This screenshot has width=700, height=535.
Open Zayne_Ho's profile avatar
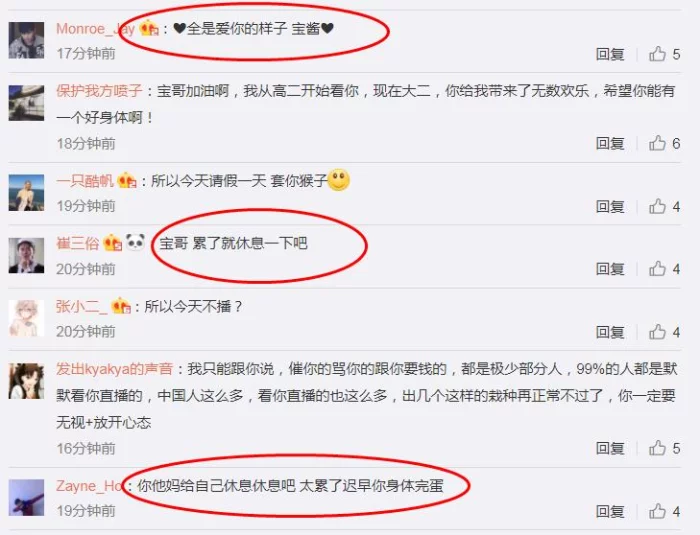[26, 497]
